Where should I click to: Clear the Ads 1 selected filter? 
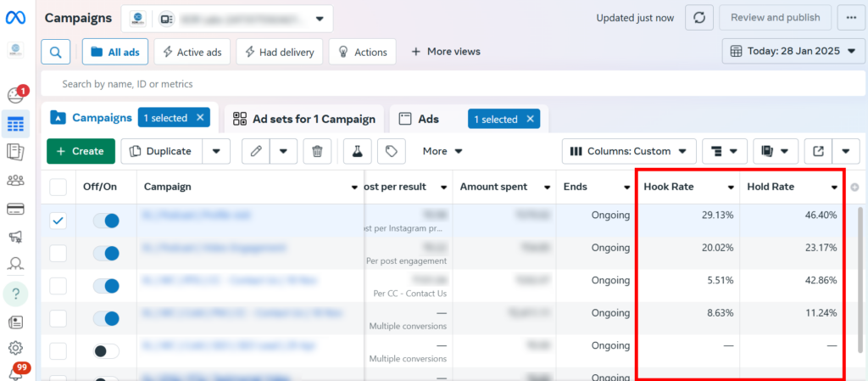pyautogui.click(x=530, y=119)
